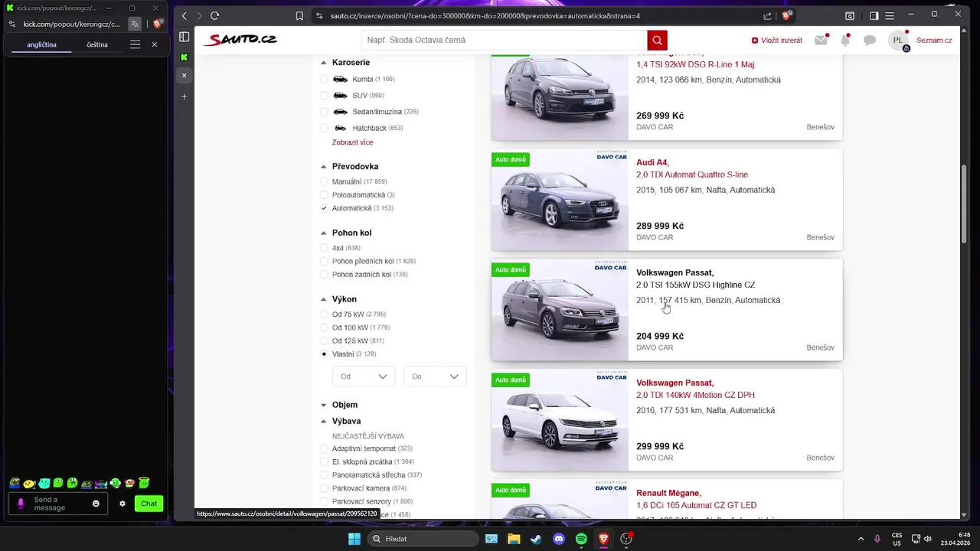Select the Kick tab in vertical tab strip
Viewport: 980px width, 551px height.
pyautogui.click(x=184, y=57)
